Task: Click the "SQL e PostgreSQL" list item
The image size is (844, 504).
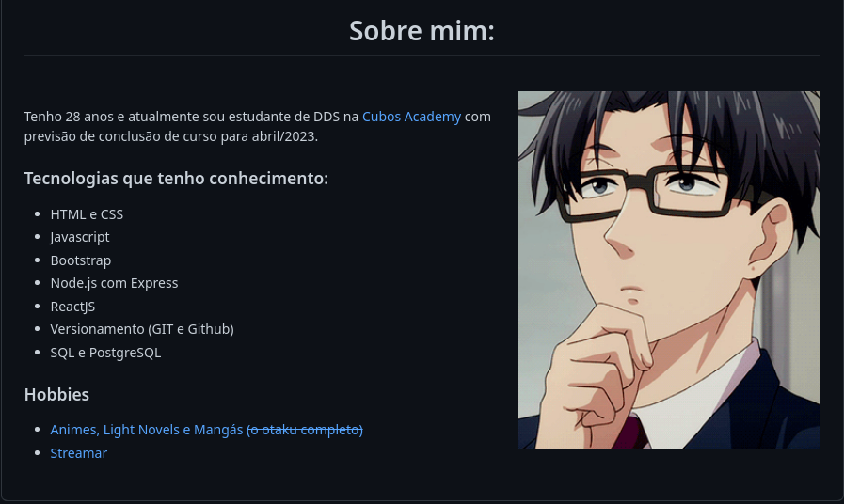Action: click(105, 353)
